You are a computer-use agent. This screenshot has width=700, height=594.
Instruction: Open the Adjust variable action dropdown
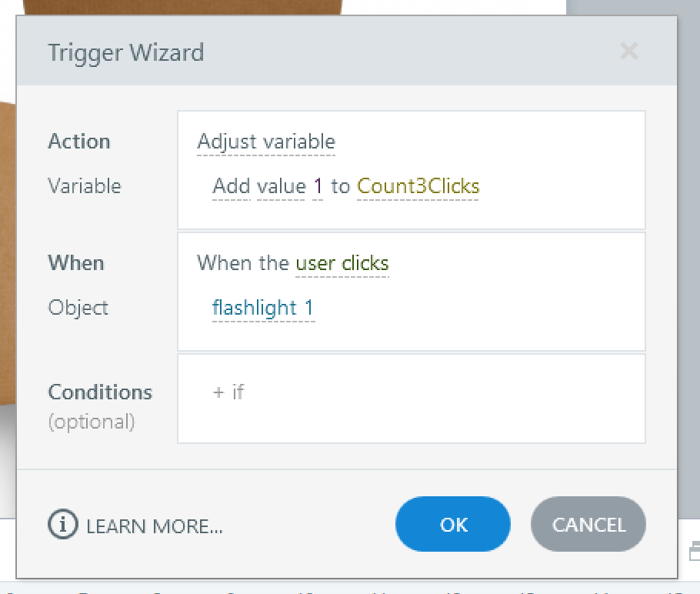tap(266, 142)
